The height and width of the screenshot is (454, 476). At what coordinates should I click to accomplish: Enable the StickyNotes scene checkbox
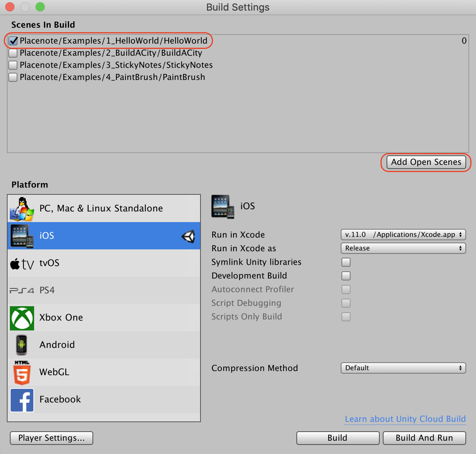pyautogui.click(x=13, y=65)
